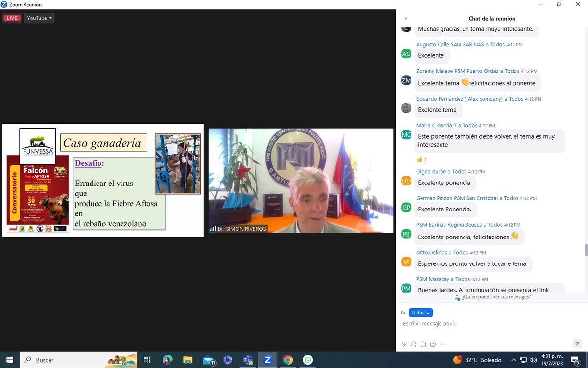Open the chat format text icon
Viewport: 588px width, 368px height.
404,344
